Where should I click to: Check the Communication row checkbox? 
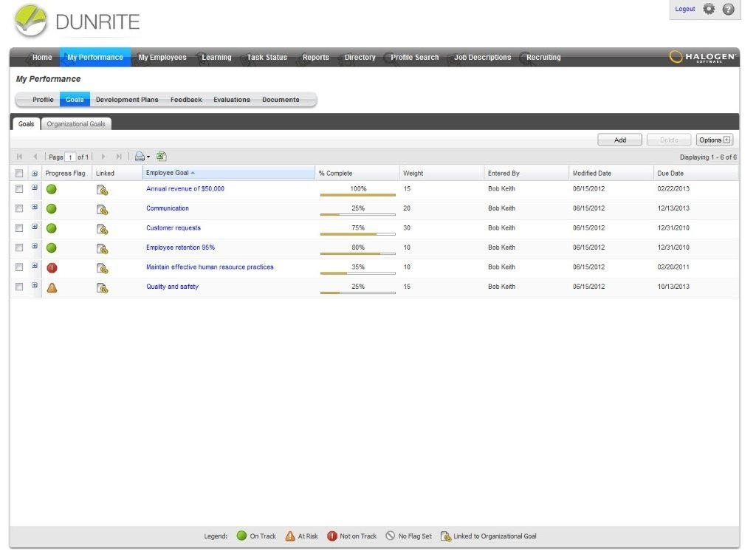(18, 208)
